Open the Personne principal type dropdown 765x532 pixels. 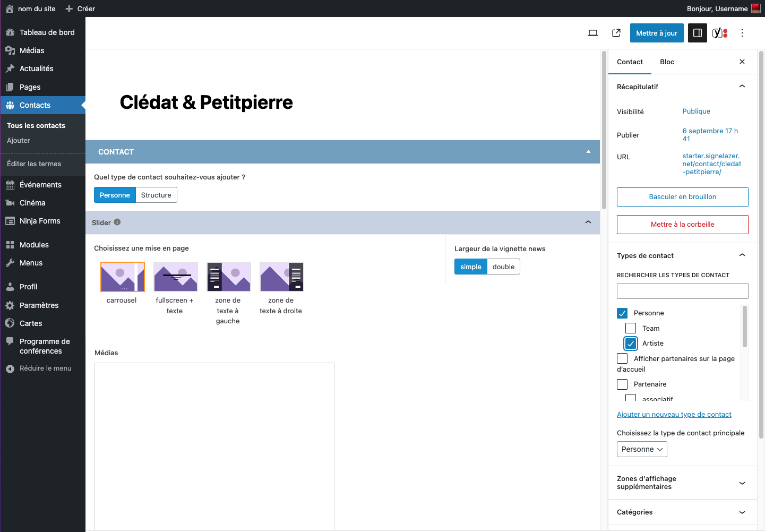pyautogui.click(x=642, y=449)
